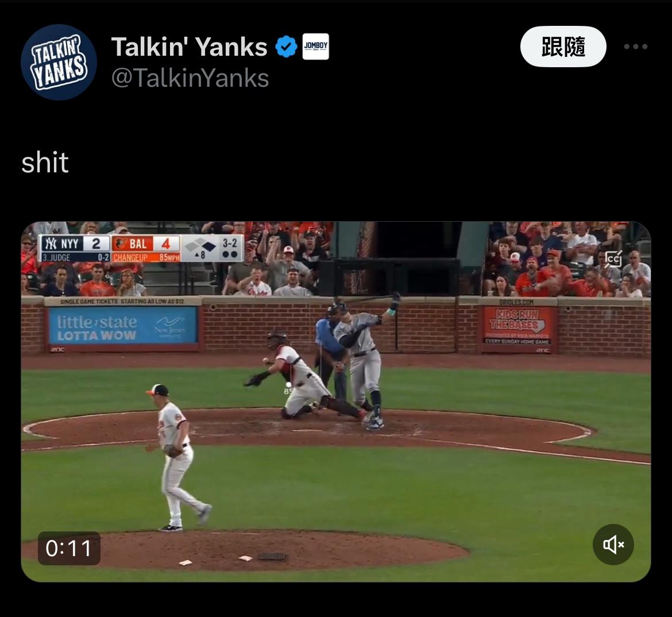Unmute the video with speaker icon
Image resolution: width=672 pixels, height=617 pixels.
point(613,545)
